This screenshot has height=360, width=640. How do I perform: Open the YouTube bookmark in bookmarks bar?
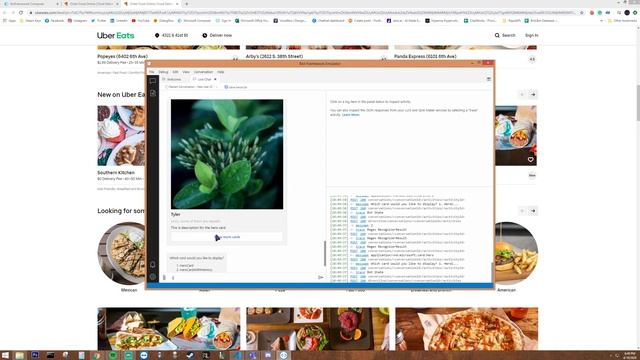pyautogui.click(x=141, y=20)
